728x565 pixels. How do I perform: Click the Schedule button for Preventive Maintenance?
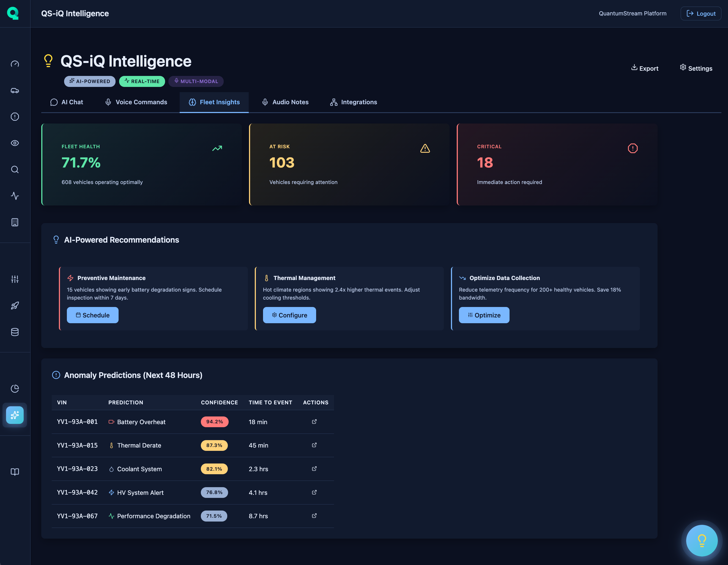pyautogui.click(x=92, y=315)
